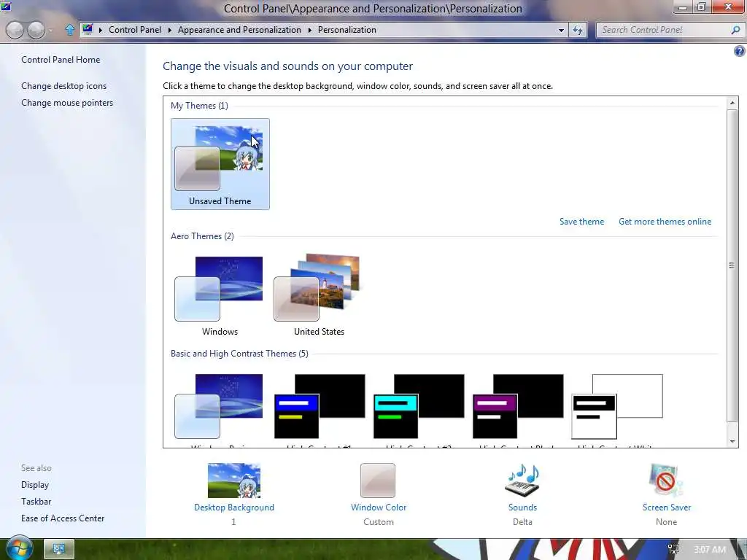Open the Taskbar link under See also
The width and height of the screenshot is (747, 560).
point(36,502)
